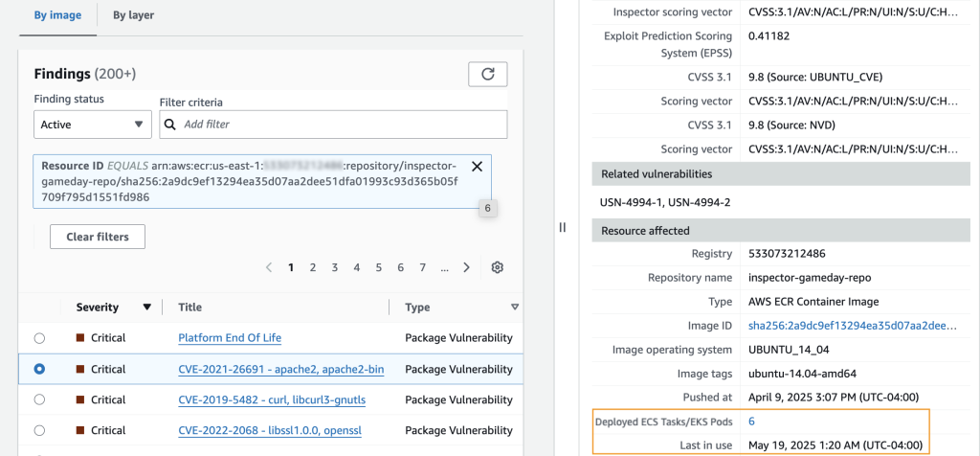Viewport: 980px width, 456px height.
Task: Refresh the findings list
Action: pos(487,74)
